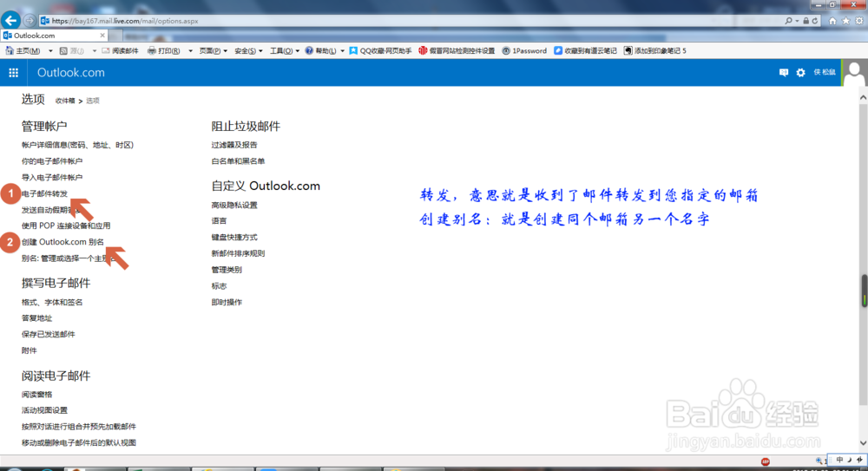Click QQ收藏·网页助手 toolbar item

[380, 51]
